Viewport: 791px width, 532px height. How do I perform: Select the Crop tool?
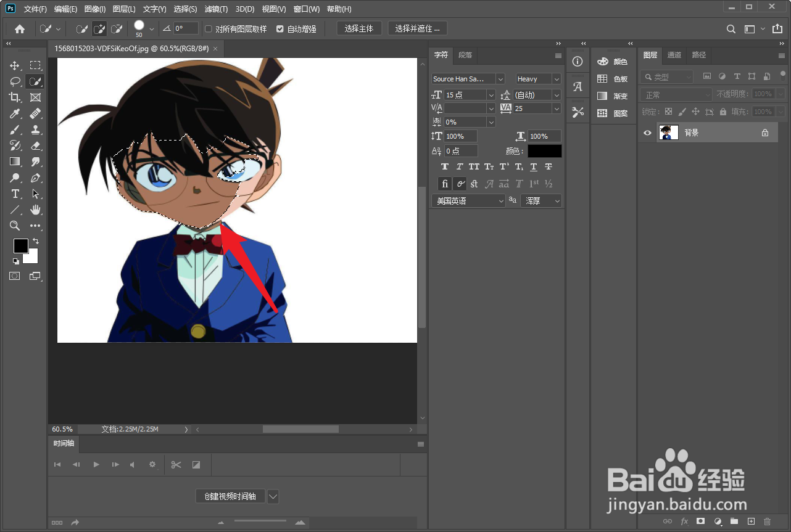(15, 97)
